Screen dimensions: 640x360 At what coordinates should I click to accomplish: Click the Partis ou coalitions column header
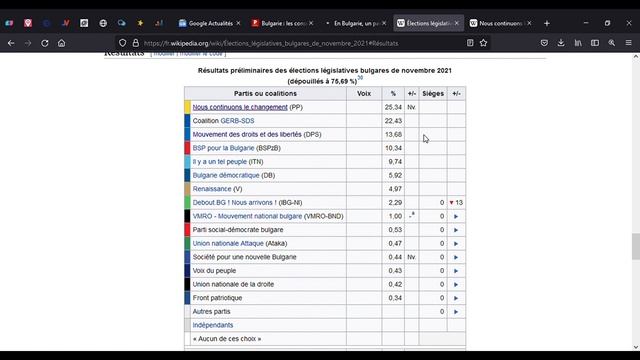pos(265,93)
